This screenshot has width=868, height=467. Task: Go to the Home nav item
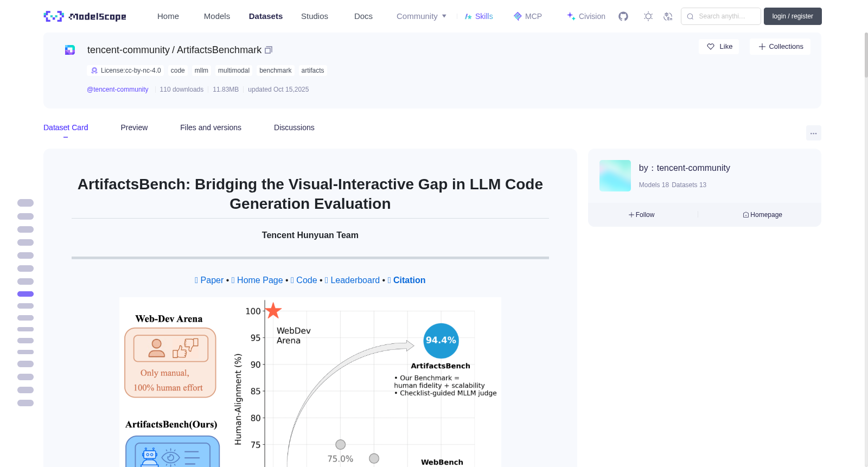tap(168, 16)
